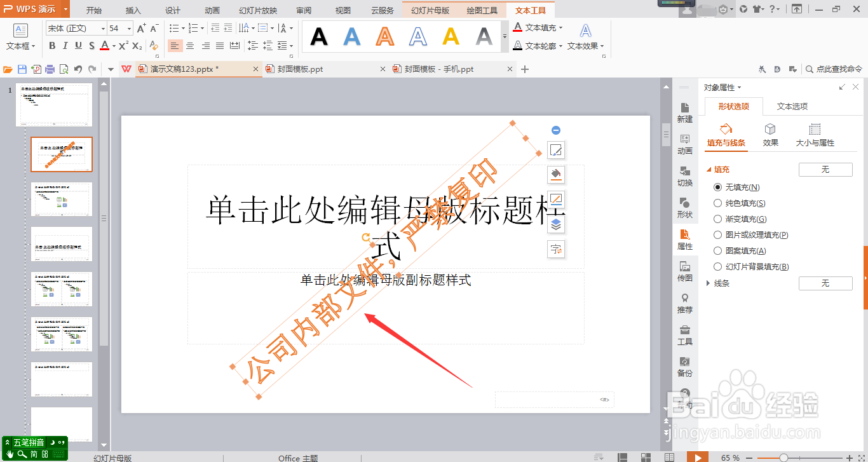Apply superscript formatting
The height and width of the screenshot is (462, 868).
click(x=124, y=46)
